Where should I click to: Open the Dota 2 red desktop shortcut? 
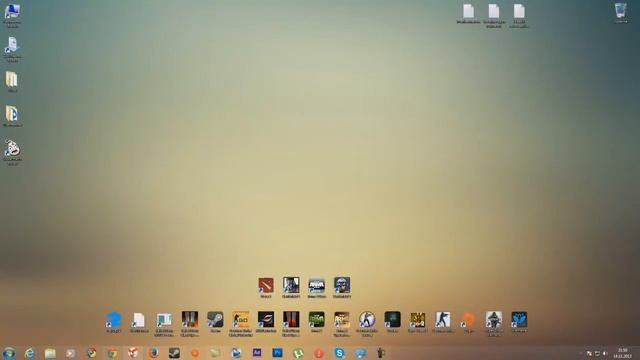click(266, 286)
